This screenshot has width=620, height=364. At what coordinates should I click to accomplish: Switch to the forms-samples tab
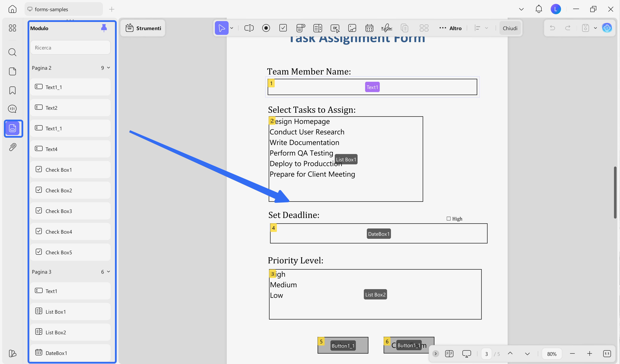pos(64,9)
